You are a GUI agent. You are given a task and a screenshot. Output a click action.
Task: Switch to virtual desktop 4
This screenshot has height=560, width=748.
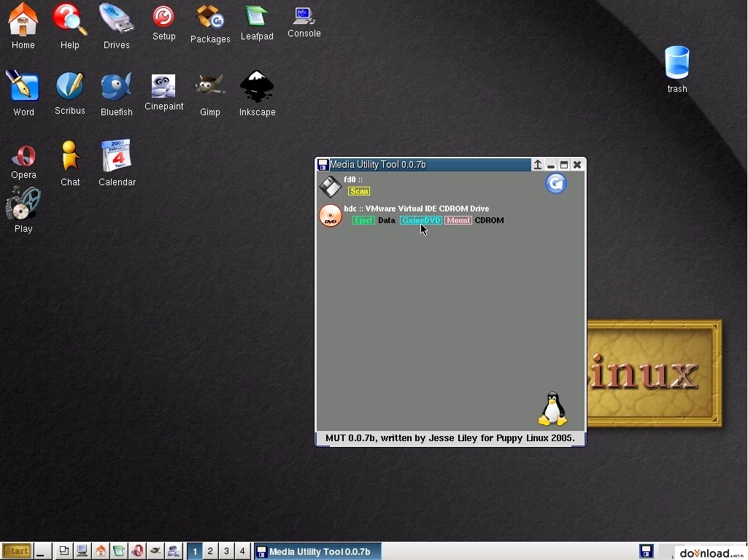[242, 551]
